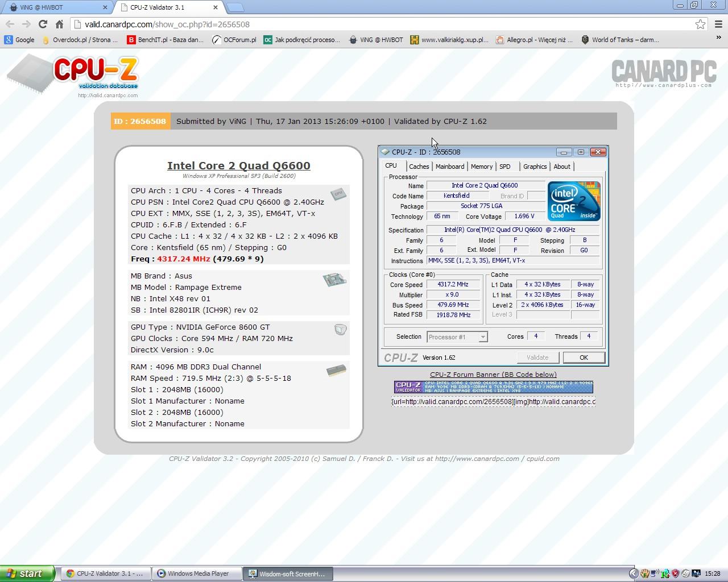Show more bookmarks with the chevron
The image size is (728, 582).
click(718, 38)
